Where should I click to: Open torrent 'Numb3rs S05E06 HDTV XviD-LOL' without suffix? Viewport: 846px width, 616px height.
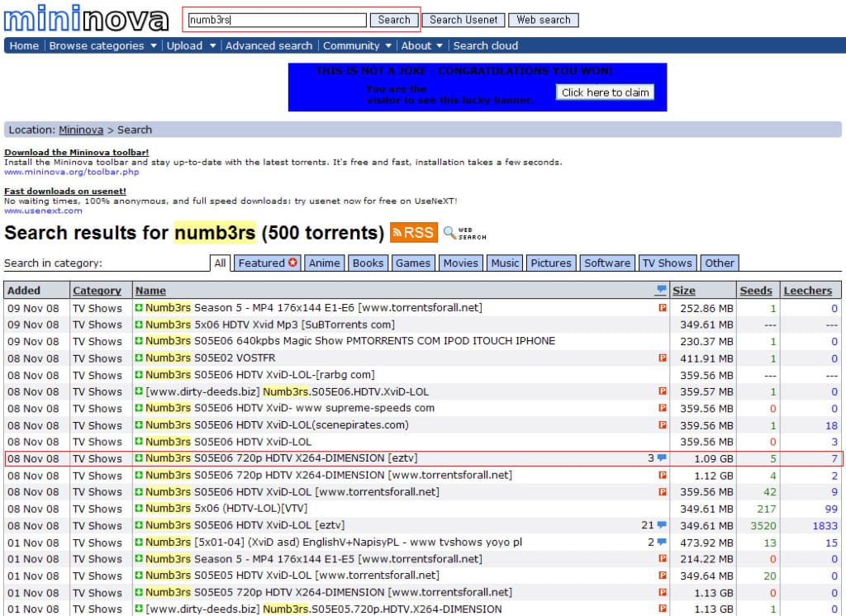(x=228, y=442)
